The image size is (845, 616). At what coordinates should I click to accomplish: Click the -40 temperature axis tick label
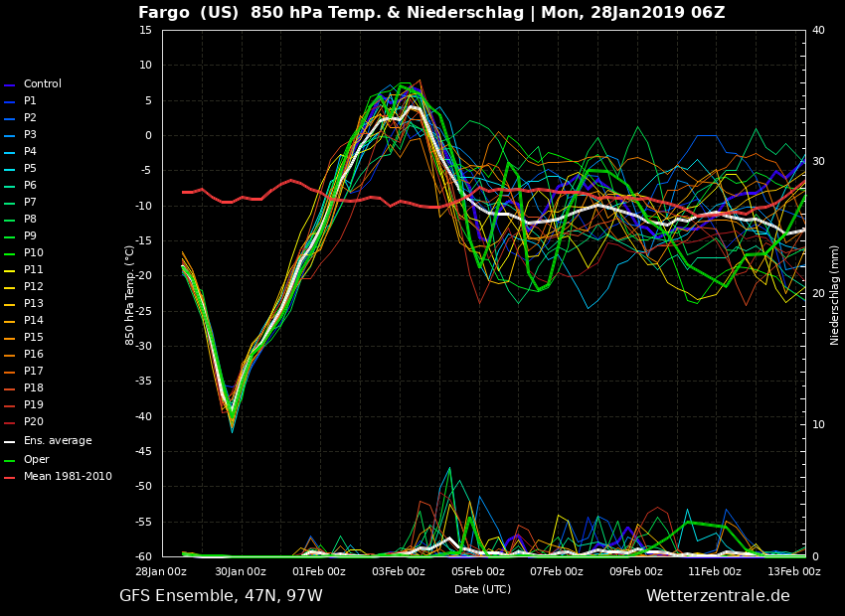point(143,416)
